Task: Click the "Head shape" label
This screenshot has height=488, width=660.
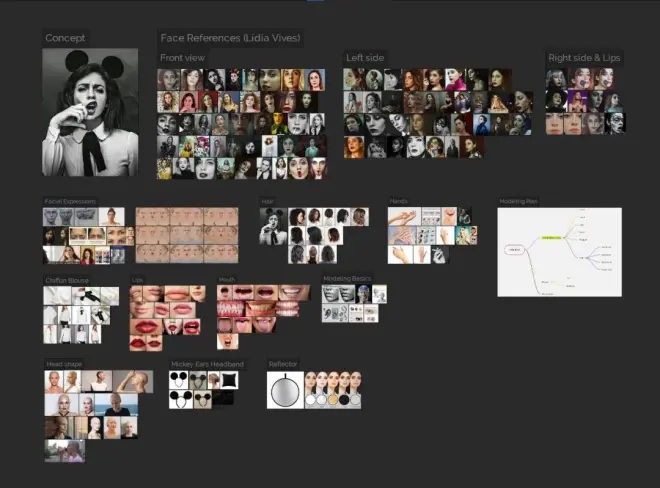Action: (x=64, y=364)
